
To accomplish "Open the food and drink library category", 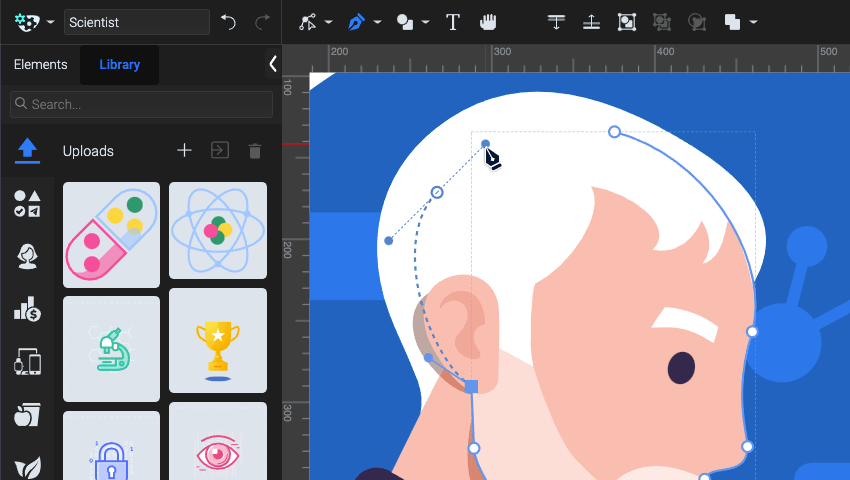I will pyautogui.click(x=27, y=415).
